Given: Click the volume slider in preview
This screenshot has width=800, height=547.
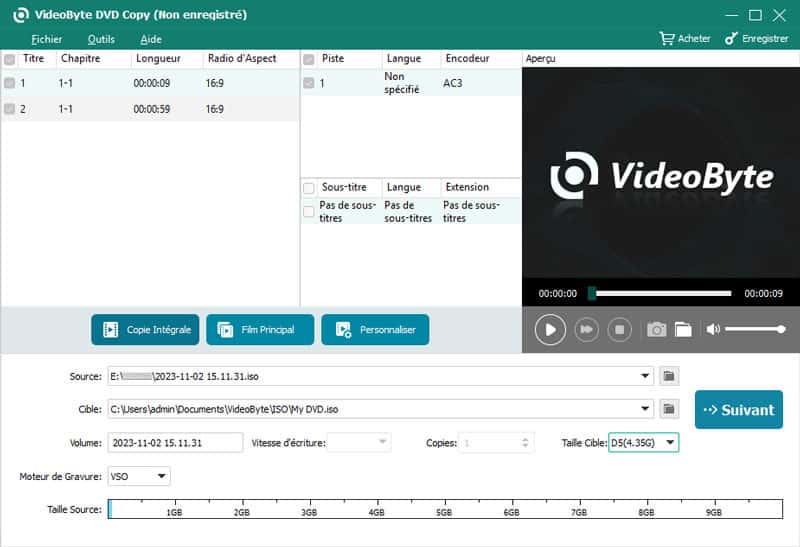Looking at the screenshot, I should [754, 329].
